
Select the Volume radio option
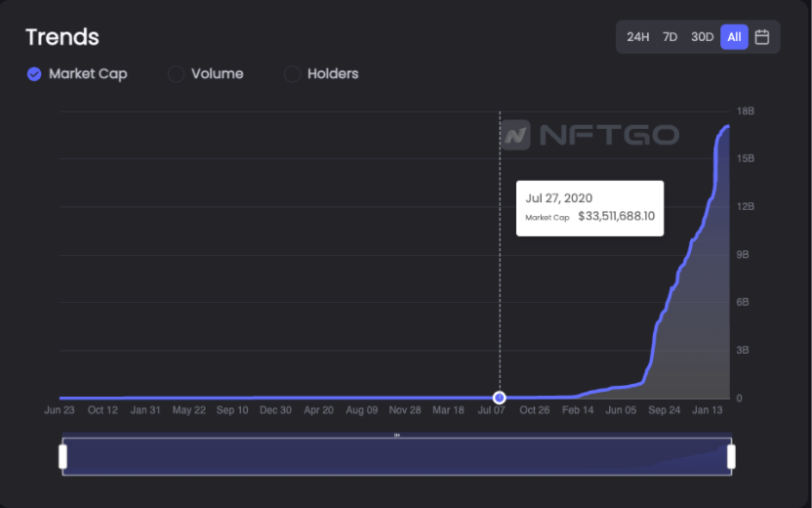pyautogui.click(x=206, y=73)
